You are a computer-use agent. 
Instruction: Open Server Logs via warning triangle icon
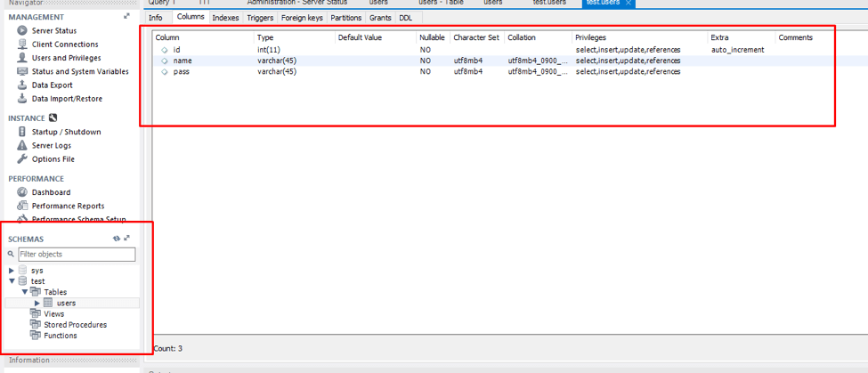click(22, 145)
